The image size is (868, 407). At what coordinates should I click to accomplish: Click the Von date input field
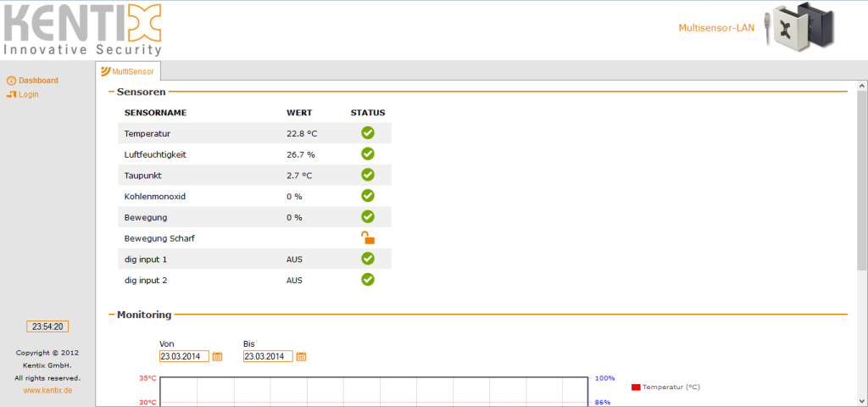pos(184,357)
